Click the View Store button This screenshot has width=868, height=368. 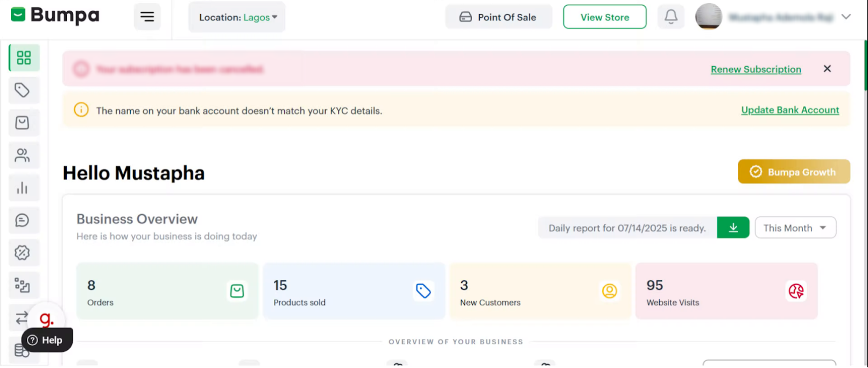605,17
